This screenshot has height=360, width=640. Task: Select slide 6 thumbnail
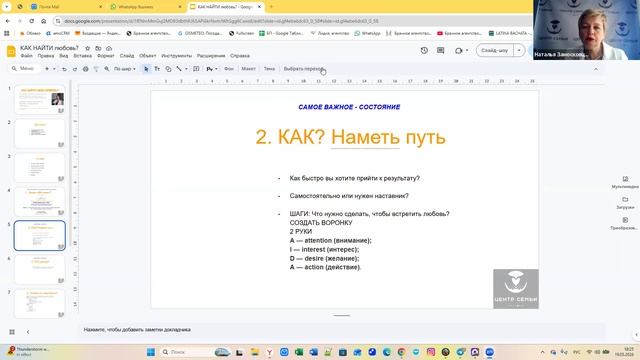click(40, 269)
